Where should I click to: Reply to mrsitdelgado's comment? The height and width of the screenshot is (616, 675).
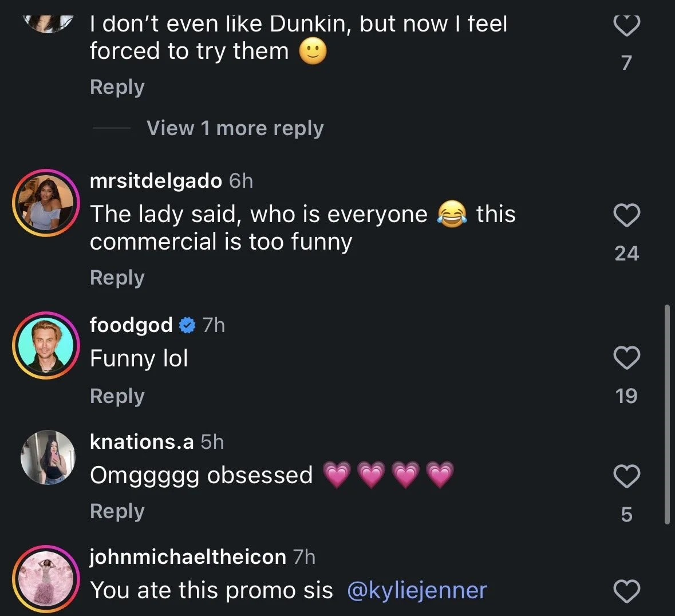(117, 278)
